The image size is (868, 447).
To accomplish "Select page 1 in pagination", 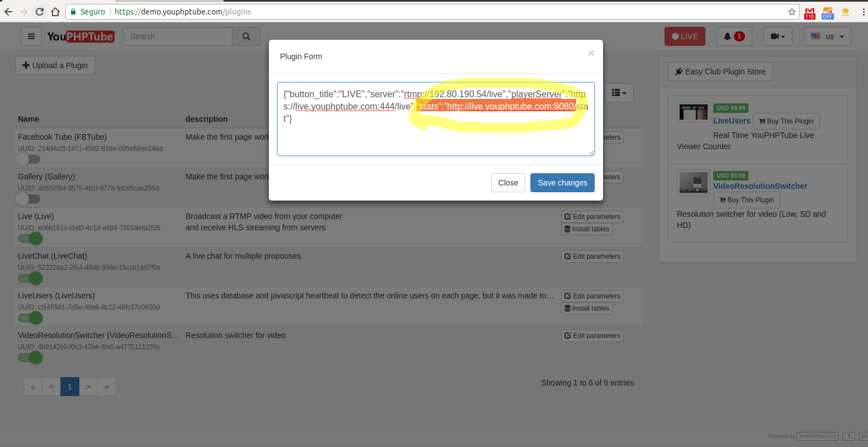I will click(x=70, y=387).
